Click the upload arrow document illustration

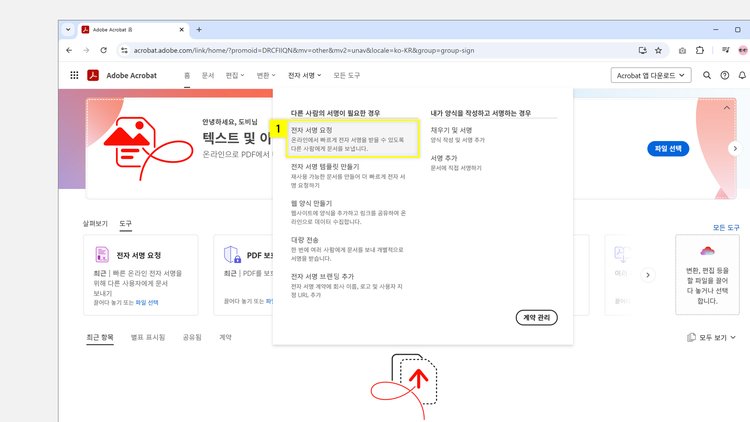click(406, 387)
